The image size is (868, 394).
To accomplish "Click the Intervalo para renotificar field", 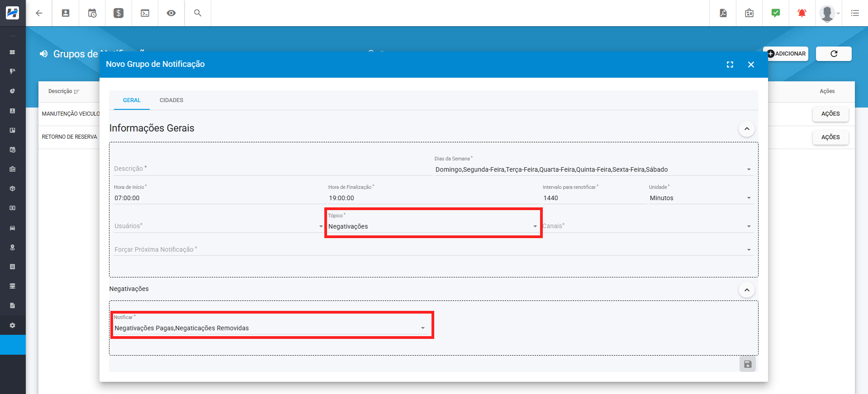I will (594, 198).
